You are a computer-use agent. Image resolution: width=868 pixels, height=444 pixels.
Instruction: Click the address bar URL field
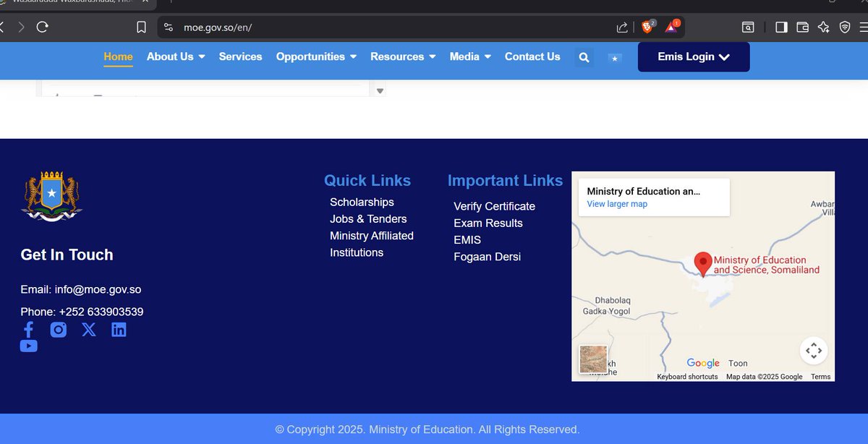(x=391, y=27)
